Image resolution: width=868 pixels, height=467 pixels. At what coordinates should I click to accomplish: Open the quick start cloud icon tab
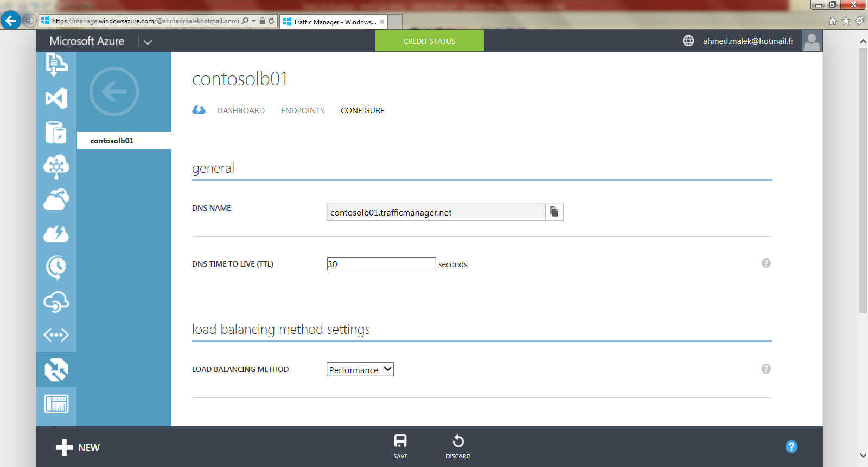tap(199, 110)
